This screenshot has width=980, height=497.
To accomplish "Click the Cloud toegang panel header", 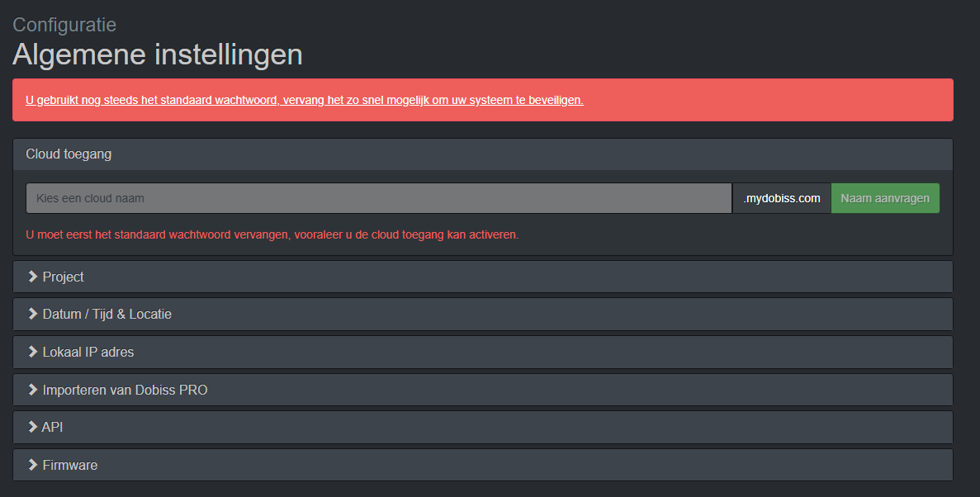I will 69,154.
